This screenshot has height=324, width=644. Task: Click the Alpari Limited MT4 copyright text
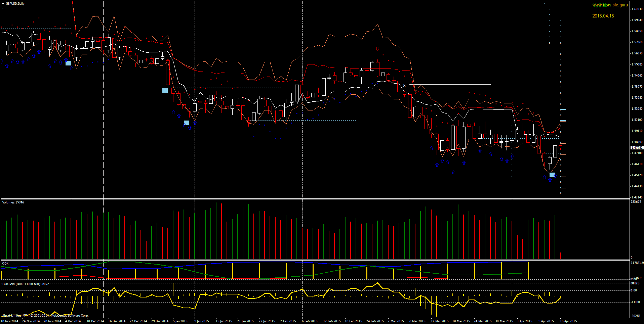click(45, 316)
